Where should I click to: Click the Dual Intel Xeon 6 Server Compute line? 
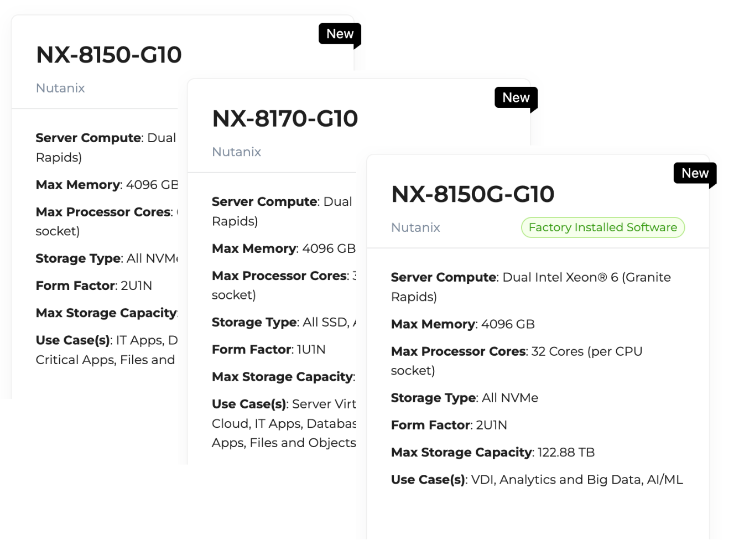(530, 278)
